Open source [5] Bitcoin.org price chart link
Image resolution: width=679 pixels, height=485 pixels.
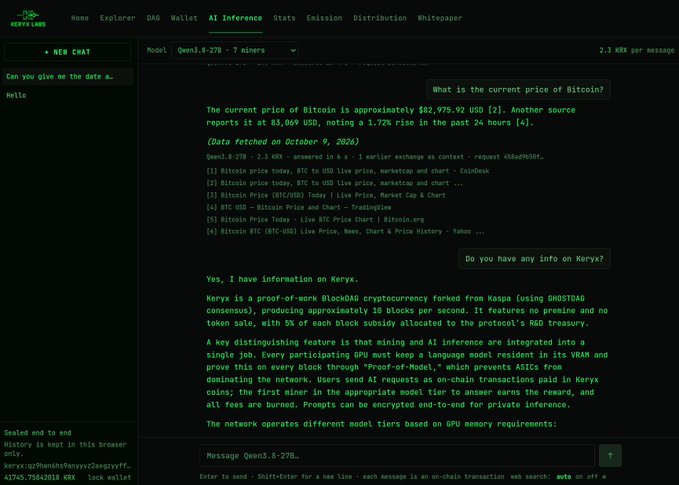pos(315,219)
